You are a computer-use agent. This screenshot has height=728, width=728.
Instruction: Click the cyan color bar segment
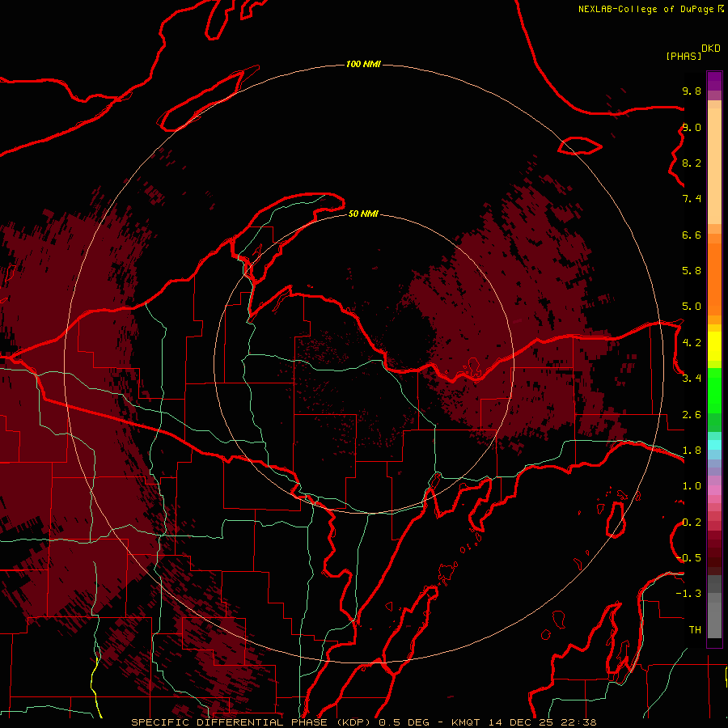coord(714,445)
